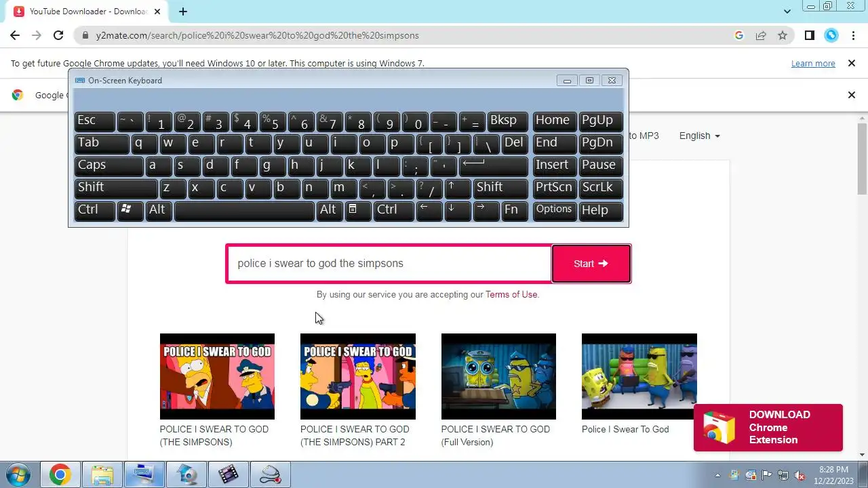The image size is (868, 488).
Task: Open the Learn more link about Chrome updates
Action: (813, 63)
